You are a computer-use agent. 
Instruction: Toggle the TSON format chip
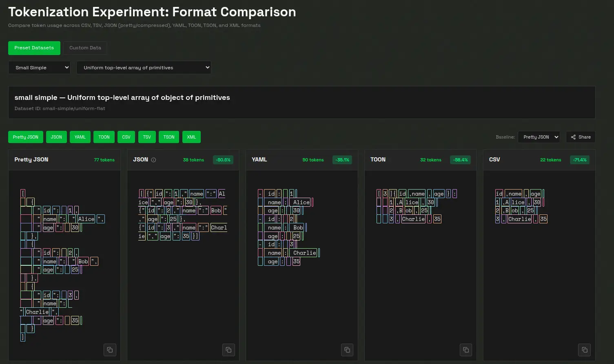[168, 137]
